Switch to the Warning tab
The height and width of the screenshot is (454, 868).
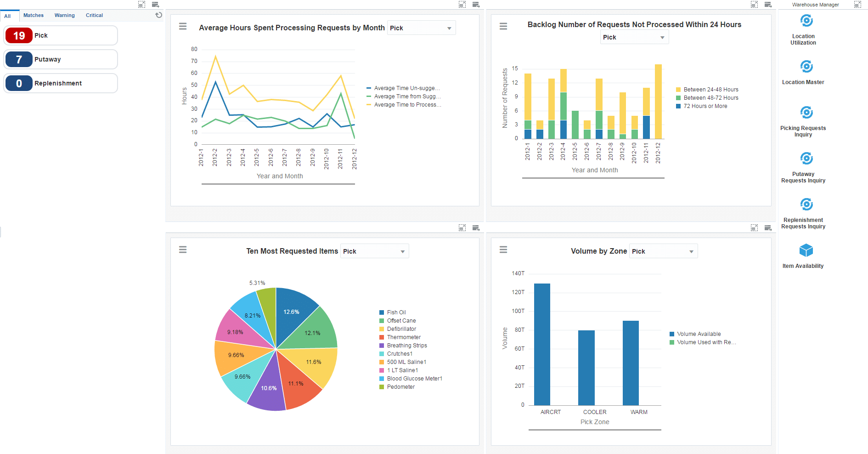[x=64, y=15]
